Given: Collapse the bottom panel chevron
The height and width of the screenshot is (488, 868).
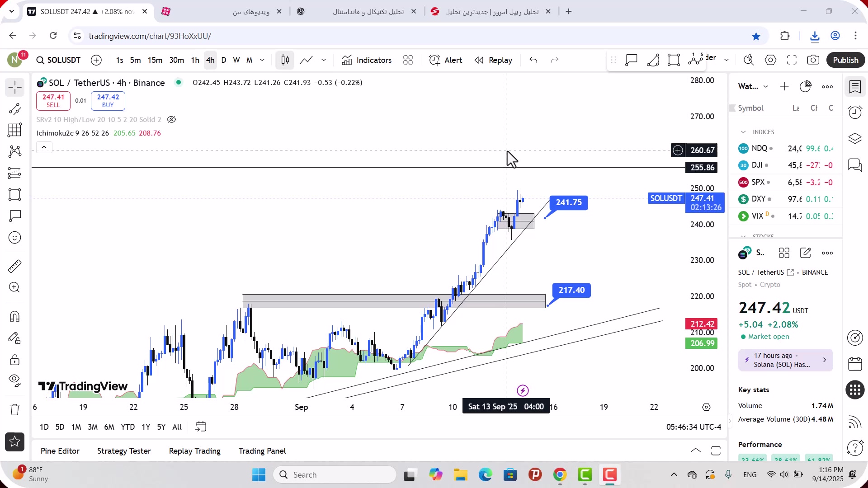Looking at the screenshot, I should pyautogui.click(x=696, y=451).
